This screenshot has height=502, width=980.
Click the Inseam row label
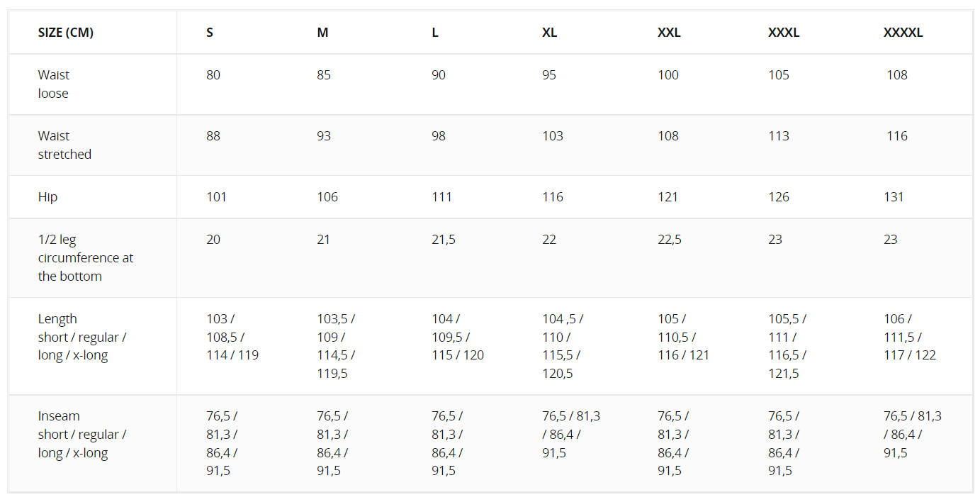point(82,435)
